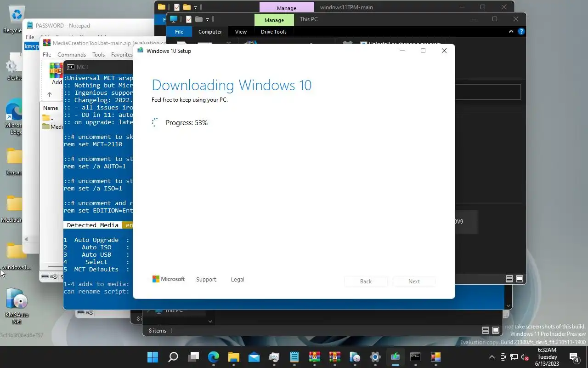This screenshot has height=368, width=588.
Task: Select the windows1... desktop folder
Action: pos(16,257)
